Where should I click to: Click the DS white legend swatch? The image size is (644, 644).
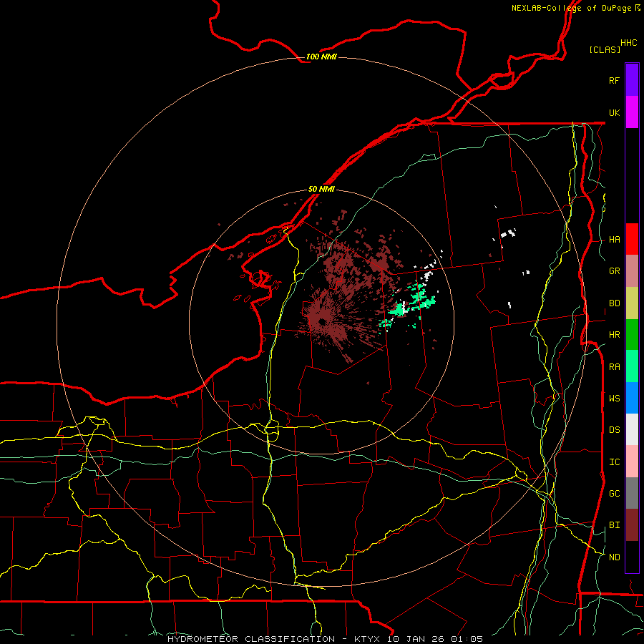point(632,429)
